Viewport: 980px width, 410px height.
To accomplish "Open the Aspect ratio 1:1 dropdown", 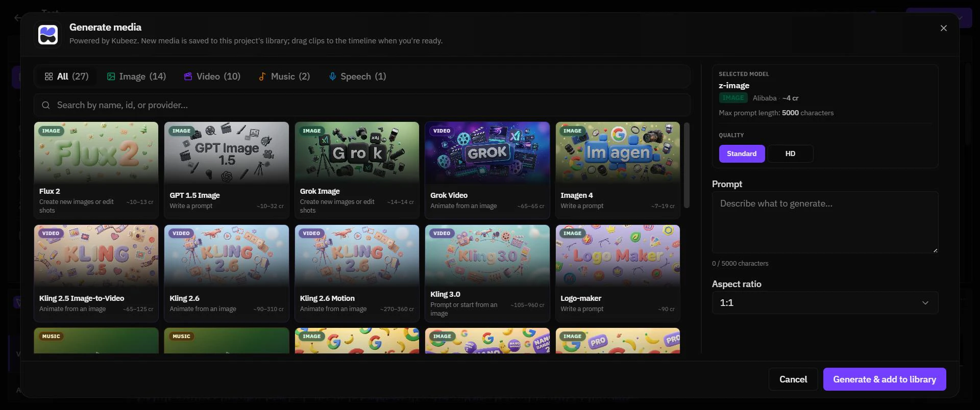I will [x=825, y=303].
